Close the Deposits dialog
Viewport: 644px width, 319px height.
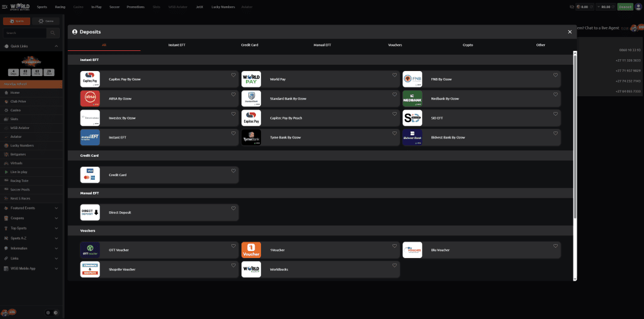570,31
